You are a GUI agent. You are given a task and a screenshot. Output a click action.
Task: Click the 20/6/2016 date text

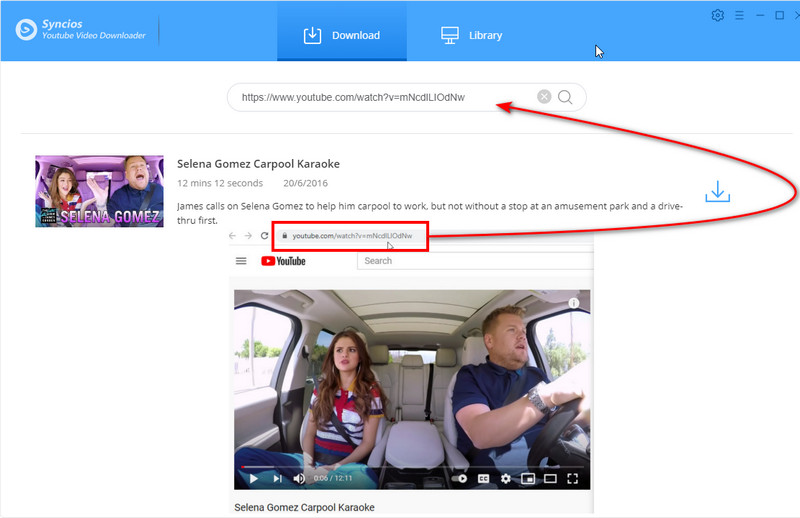(x=306, y=183)
